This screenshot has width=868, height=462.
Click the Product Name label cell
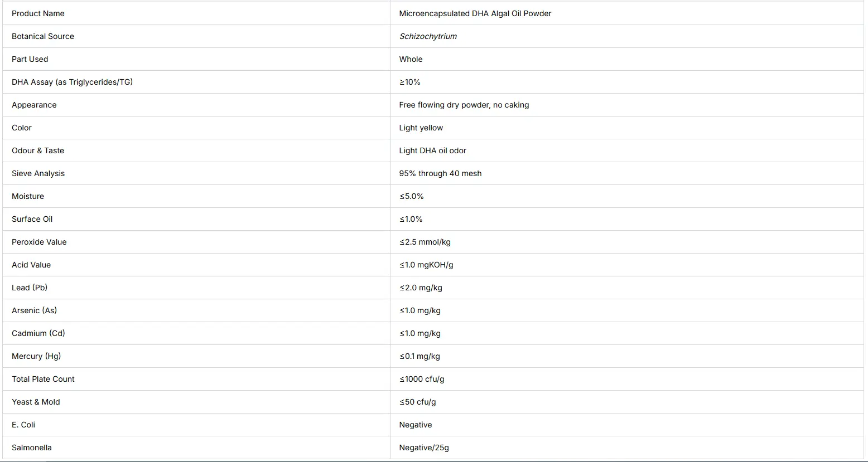196,13
